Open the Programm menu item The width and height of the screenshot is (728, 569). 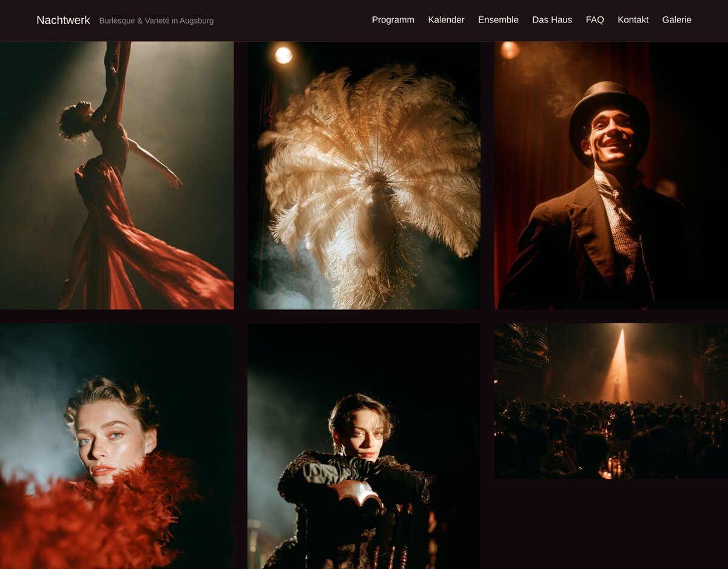coord(393,20)
